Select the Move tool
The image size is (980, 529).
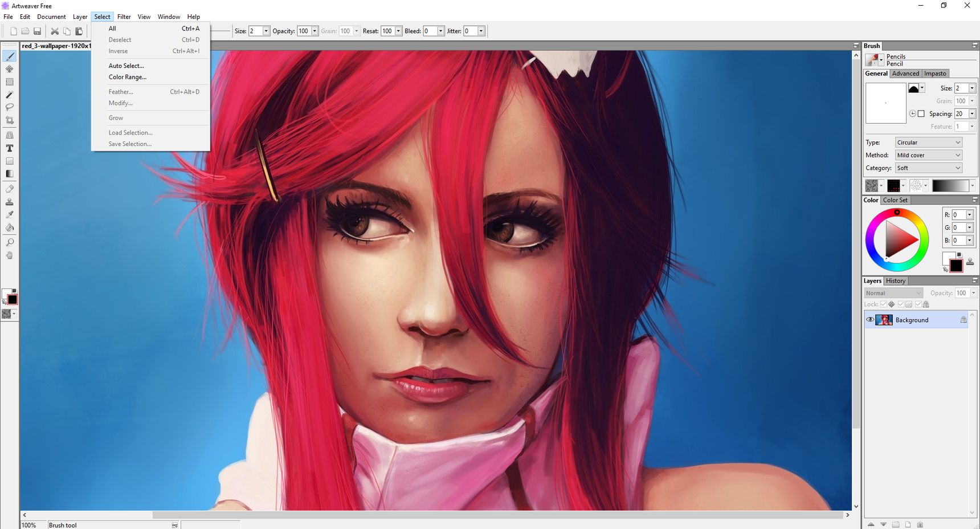(x=10, y=69)
